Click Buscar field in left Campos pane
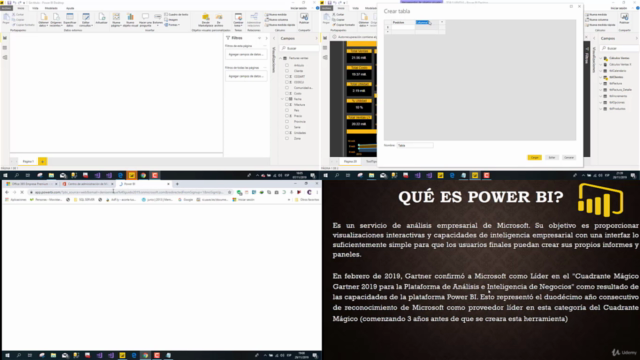The height and width of the screenshot is (360, 640). 299,48
